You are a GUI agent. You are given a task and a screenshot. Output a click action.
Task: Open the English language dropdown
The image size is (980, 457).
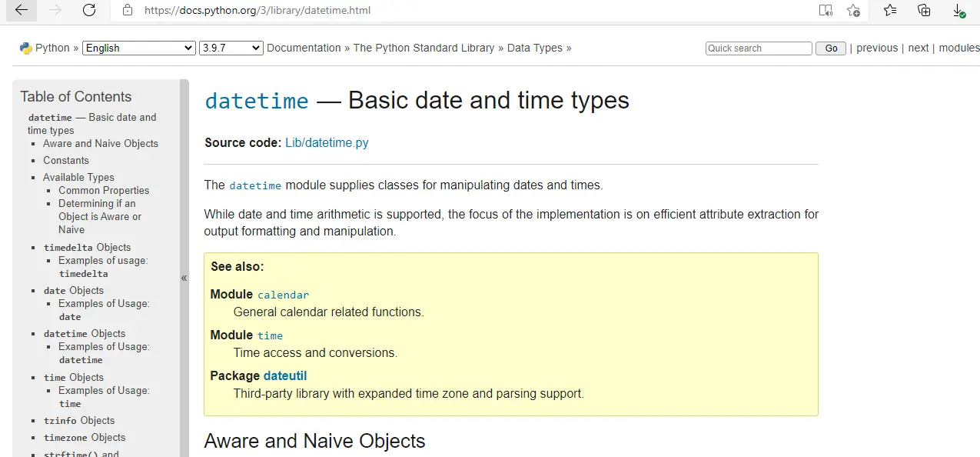coord(139,48)
